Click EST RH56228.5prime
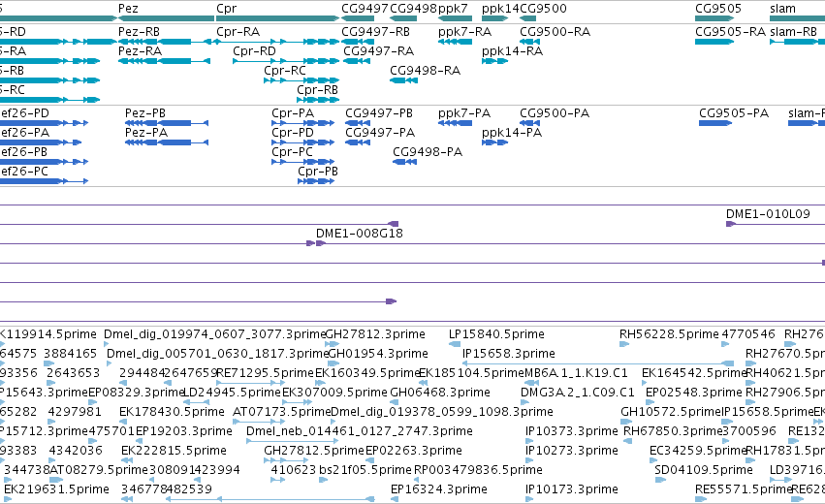The height and width of the screenshot is (504, 825). click(624, 344)
